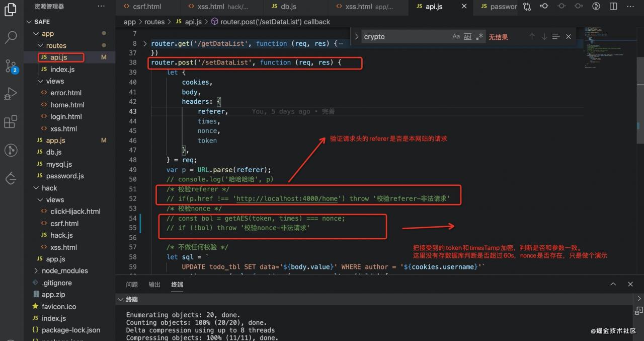Image resolution: width=644 pixels, height=341 pixels.
Task: Collapse the app views folder above error.html
Action: pos(41,81)
